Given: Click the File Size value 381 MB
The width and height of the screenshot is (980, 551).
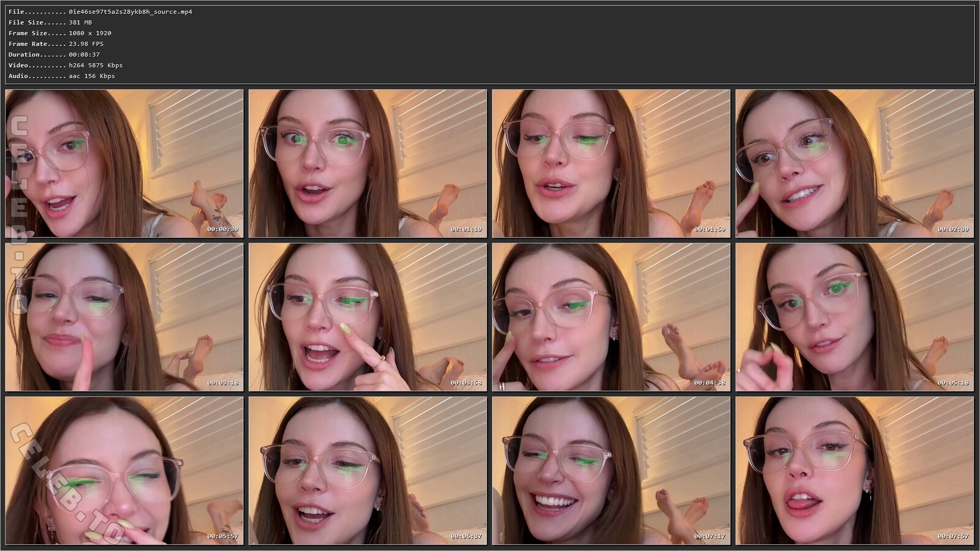Looking at the screenshot, I should (x=80, y=23).
